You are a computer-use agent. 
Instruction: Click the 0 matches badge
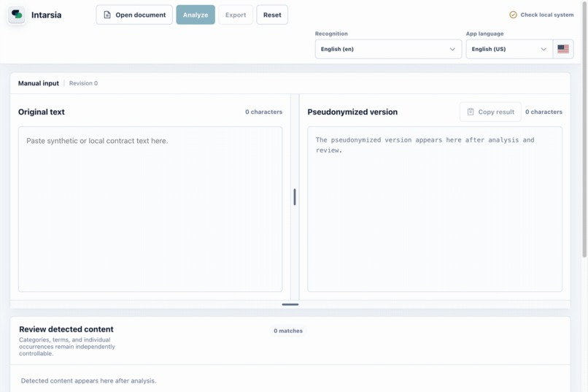pos(288,331)
